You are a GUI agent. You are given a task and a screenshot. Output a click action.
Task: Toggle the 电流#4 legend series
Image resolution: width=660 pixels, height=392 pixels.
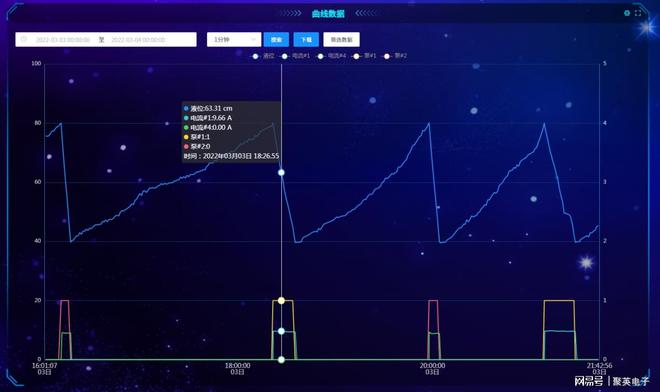pyautogui.click(x=332, y=56)
